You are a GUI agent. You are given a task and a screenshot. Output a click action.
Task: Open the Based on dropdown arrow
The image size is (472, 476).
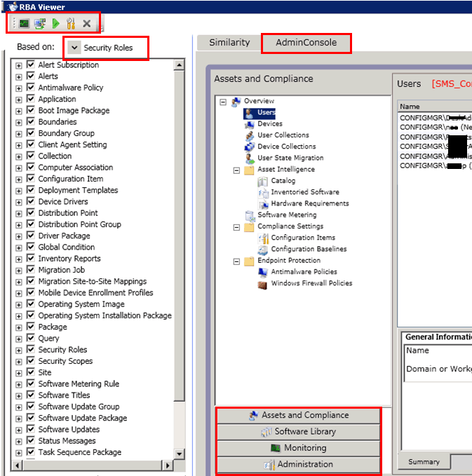pyautogui.click(x=74, y=48)
